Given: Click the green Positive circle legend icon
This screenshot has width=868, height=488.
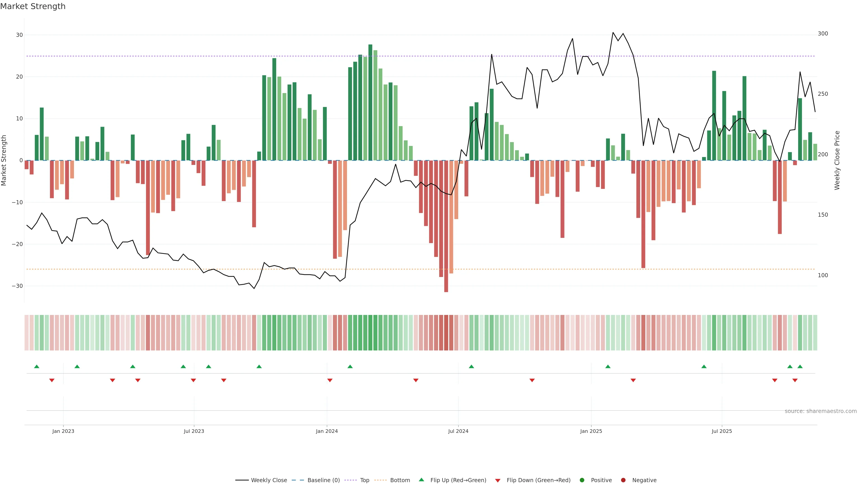Looking at the screenshot, I should point(582,480).
